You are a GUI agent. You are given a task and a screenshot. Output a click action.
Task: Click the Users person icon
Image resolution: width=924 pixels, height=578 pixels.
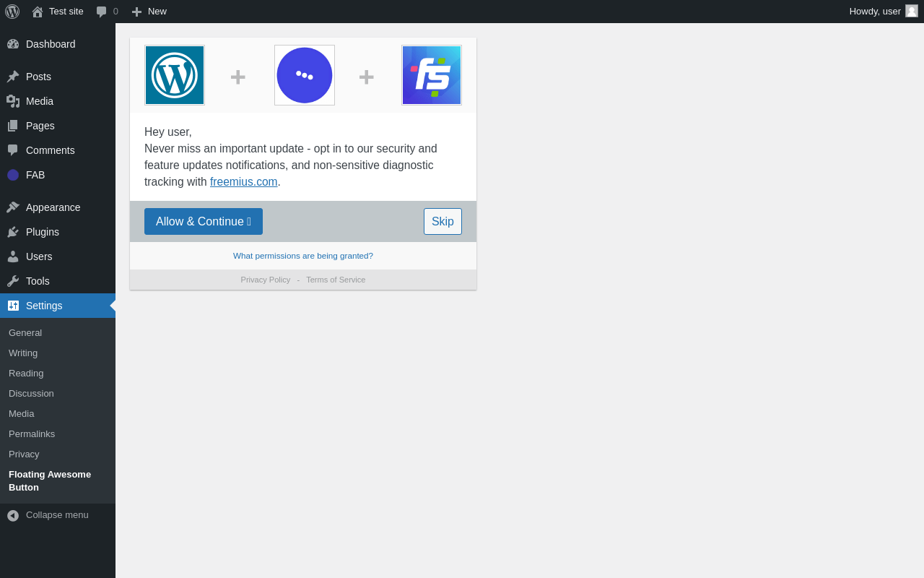tap(13, 256)
